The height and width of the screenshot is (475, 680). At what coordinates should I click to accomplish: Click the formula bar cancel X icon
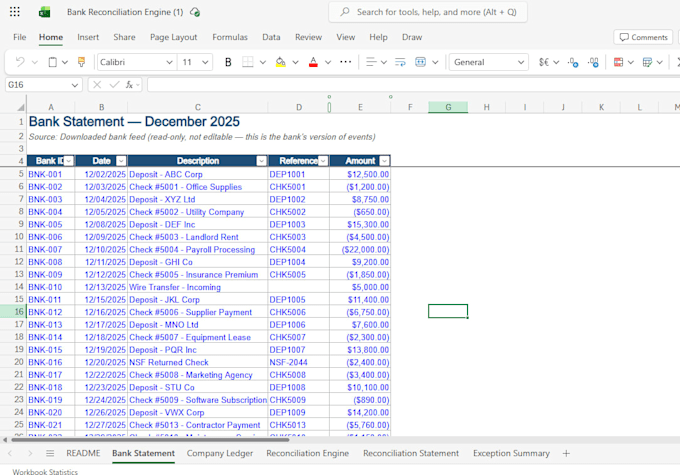[97, 85]
